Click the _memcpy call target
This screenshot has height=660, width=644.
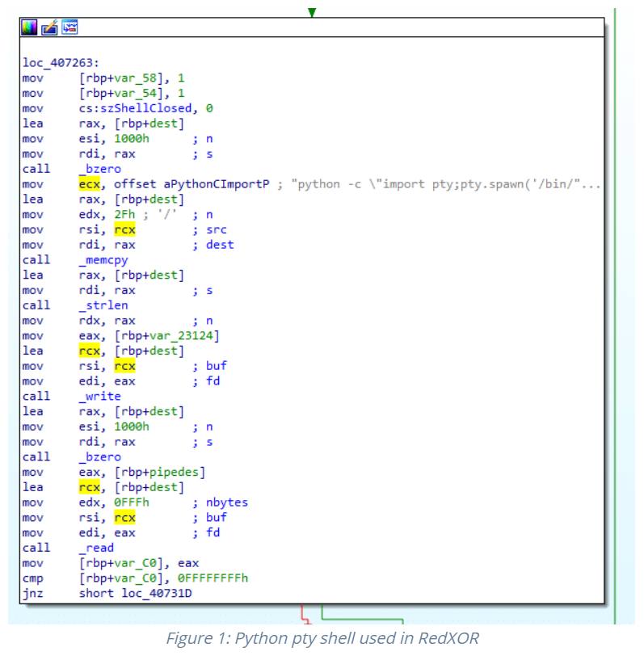(103, 260)
